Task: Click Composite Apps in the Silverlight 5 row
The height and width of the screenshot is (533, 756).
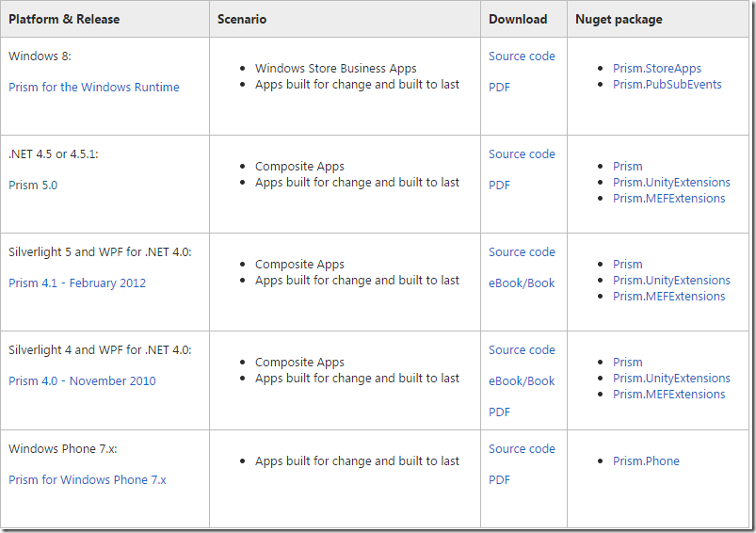Action: pos(299,265)
